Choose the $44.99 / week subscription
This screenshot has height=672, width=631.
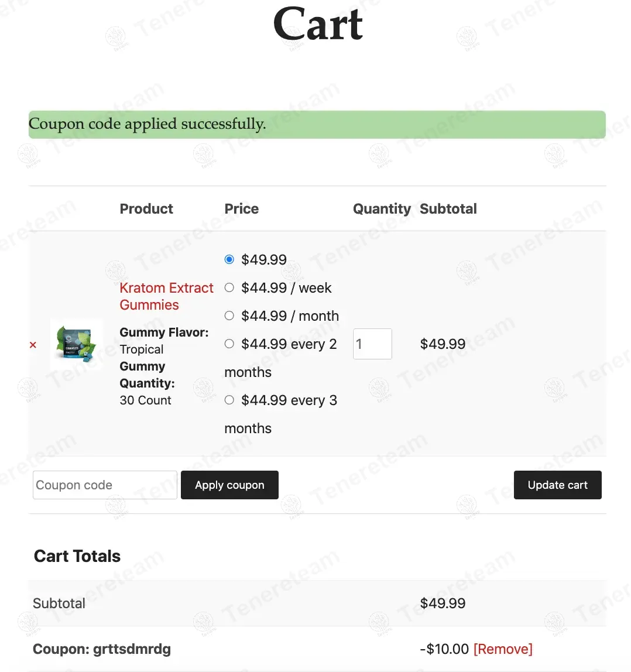pos(229,287)
